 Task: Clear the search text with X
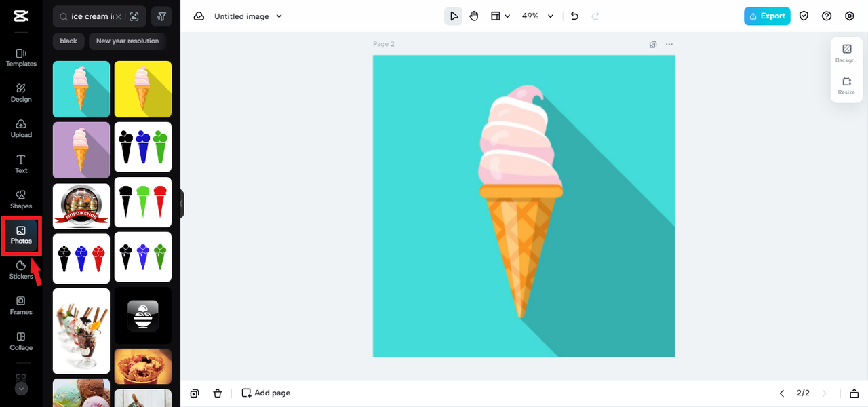pyautogui.click(x=119, y=16)
